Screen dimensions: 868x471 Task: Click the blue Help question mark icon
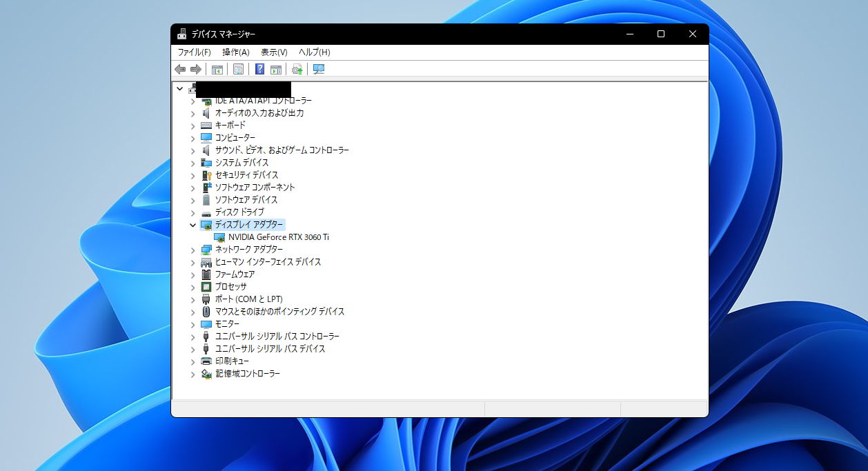point(259,69)
